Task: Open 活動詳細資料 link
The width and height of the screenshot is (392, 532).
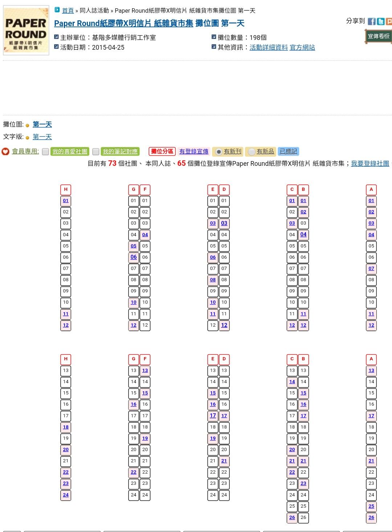Action: (269, 48)
